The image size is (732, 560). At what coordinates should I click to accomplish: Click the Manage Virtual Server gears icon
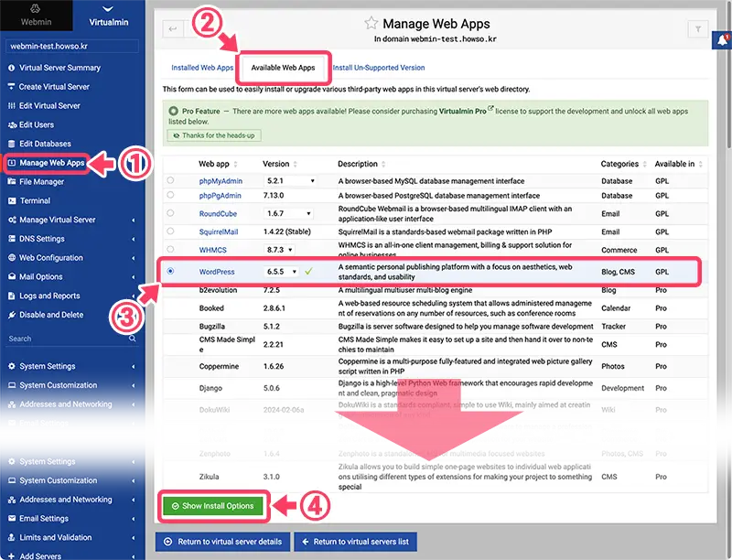(x=12, y=220)
